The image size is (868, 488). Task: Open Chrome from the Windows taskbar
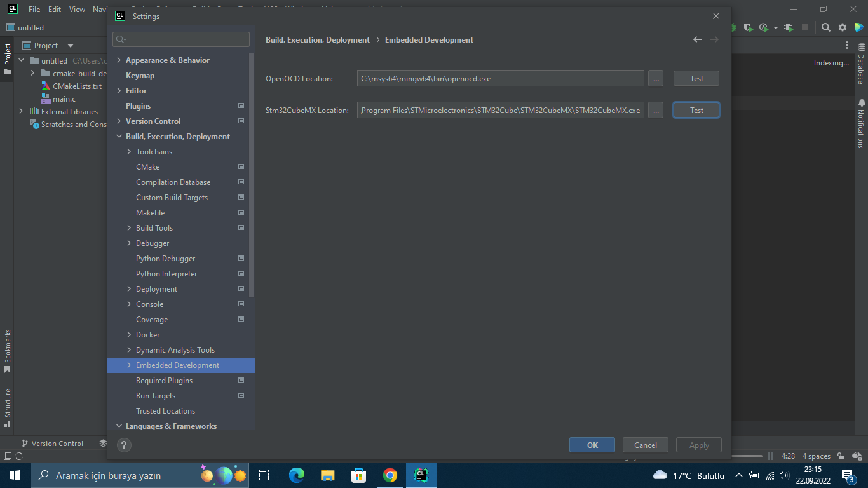coord(390,475)
